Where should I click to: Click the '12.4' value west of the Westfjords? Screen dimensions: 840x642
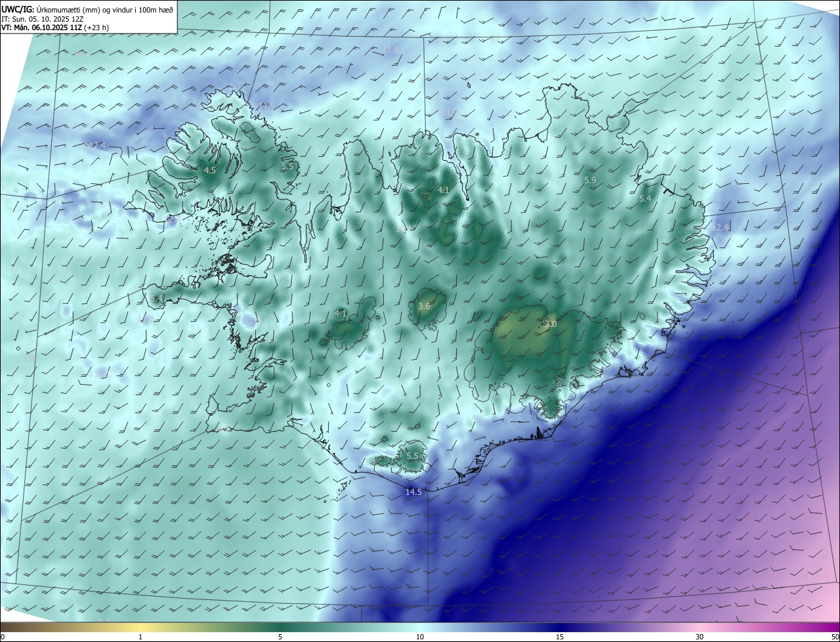(97, 146)
